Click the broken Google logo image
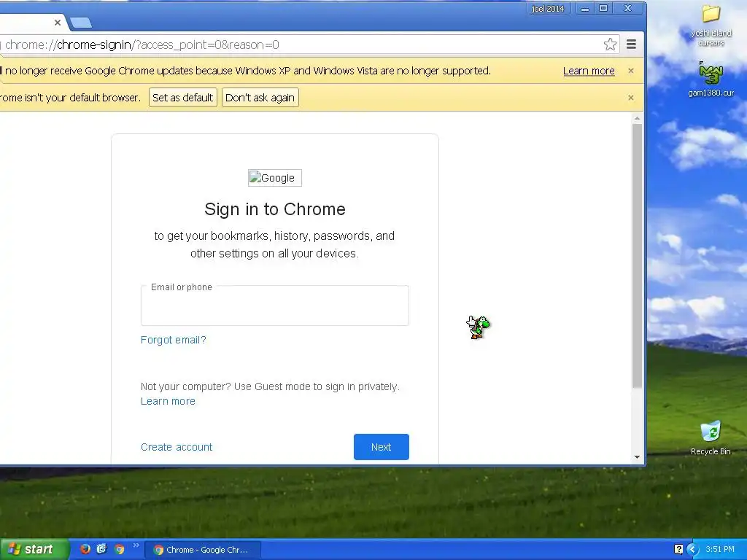Image resolution: width=747 pixels, height=560 pixels. coord(275,178)
